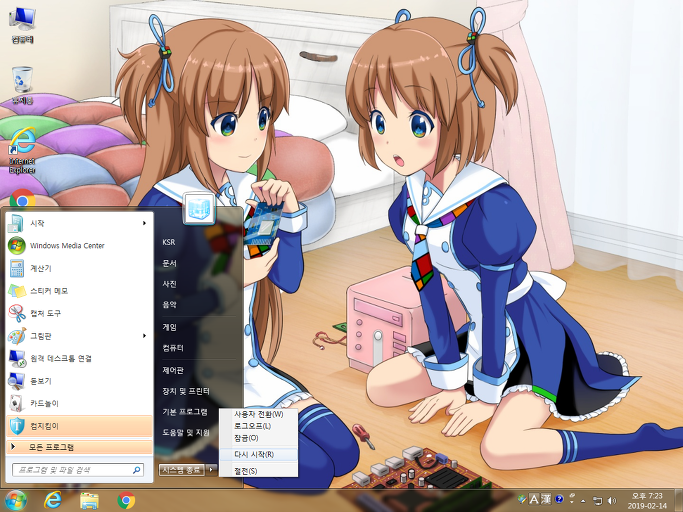Expand the 시작 item jump list arrow
The image size is (683, 512).
tap(144, 223)
